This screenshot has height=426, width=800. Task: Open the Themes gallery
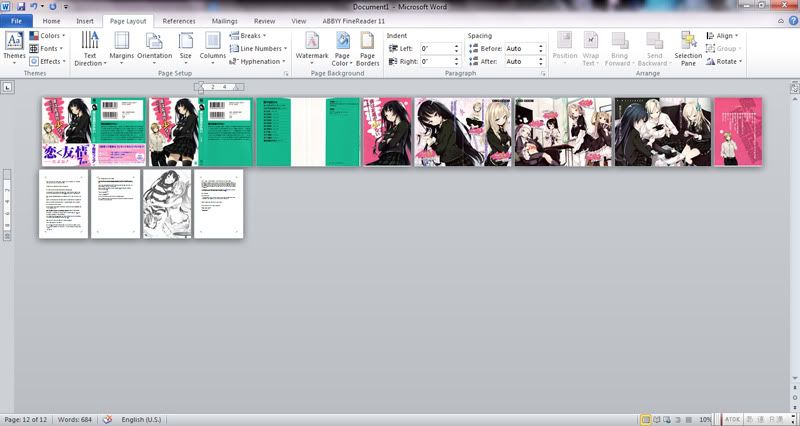(x=14, y=48)
